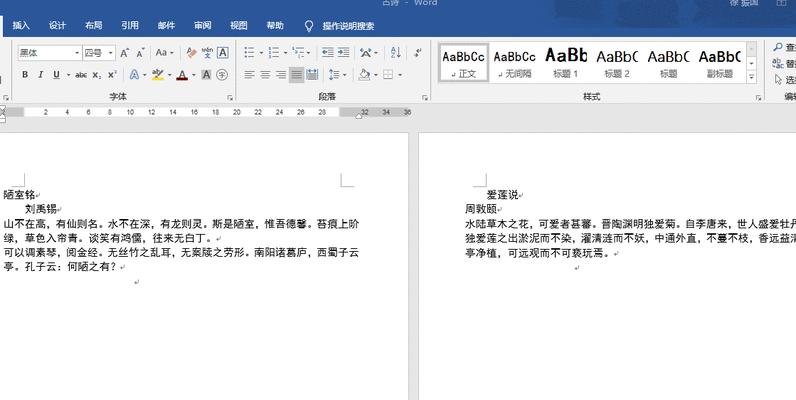
Task: Toggle underline formatting
Action: (x=56, y=75)
